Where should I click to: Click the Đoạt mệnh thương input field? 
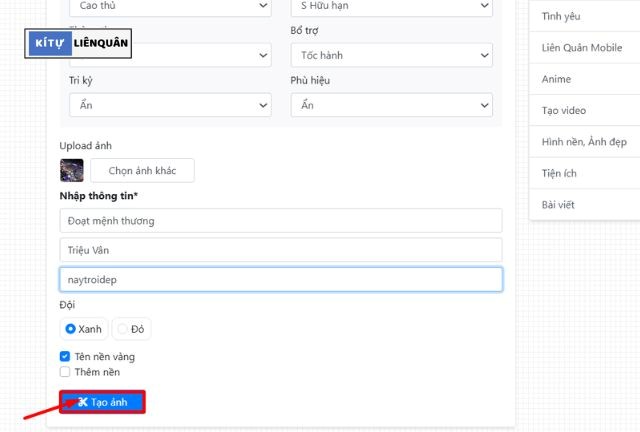pyautogui.click(x=280, y=220)
